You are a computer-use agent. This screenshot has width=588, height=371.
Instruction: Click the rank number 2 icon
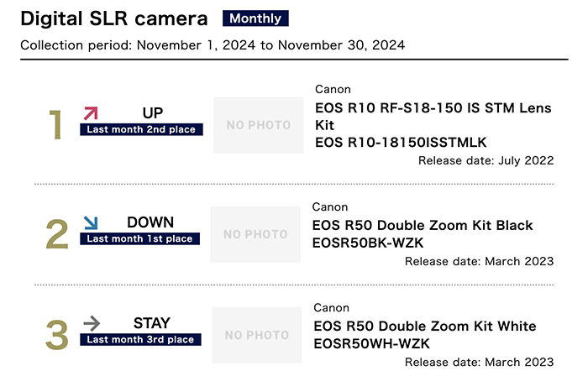coord(57,234)
